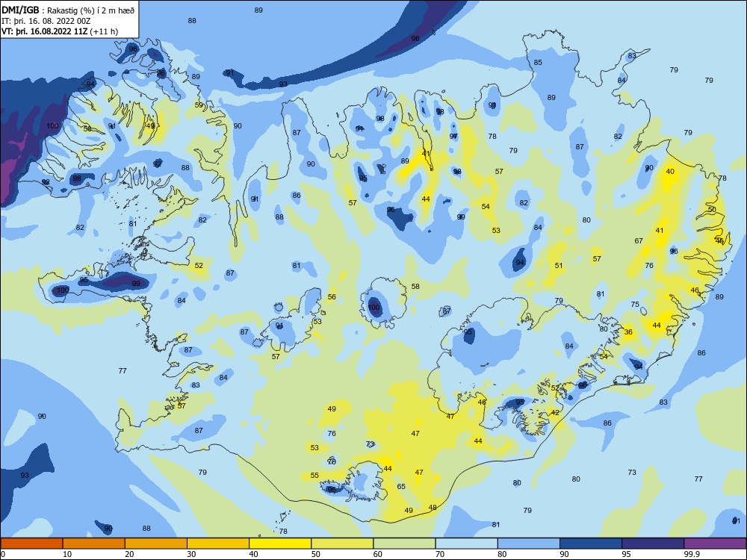747x560 pixels.
Task: Click the humidity value '67' on the map
Action: 639,241
